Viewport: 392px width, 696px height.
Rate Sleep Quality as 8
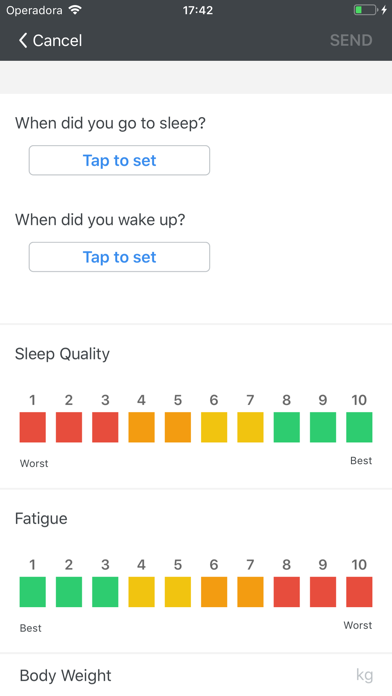(287, 427)
